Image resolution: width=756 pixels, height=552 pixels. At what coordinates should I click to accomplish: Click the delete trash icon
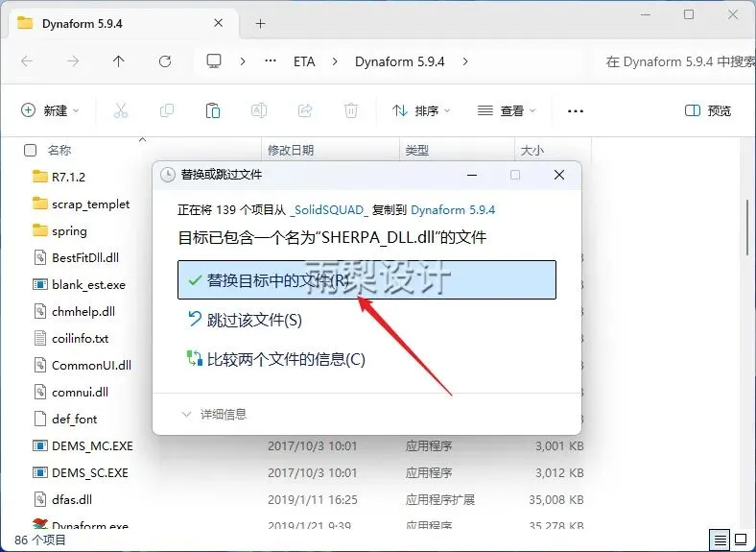(351, 110)
